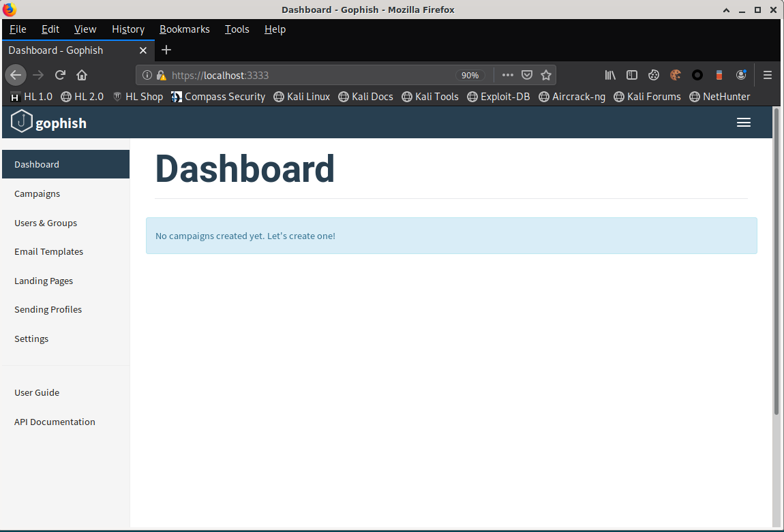Save page to Pocket icon
784x532 pixels.
527,75
